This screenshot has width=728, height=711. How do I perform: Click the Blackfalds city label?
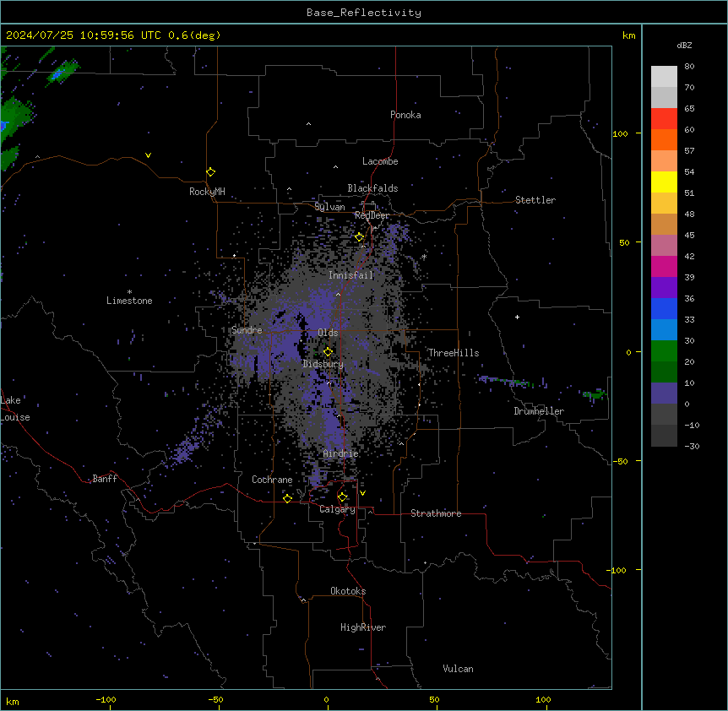click(372, 188)
